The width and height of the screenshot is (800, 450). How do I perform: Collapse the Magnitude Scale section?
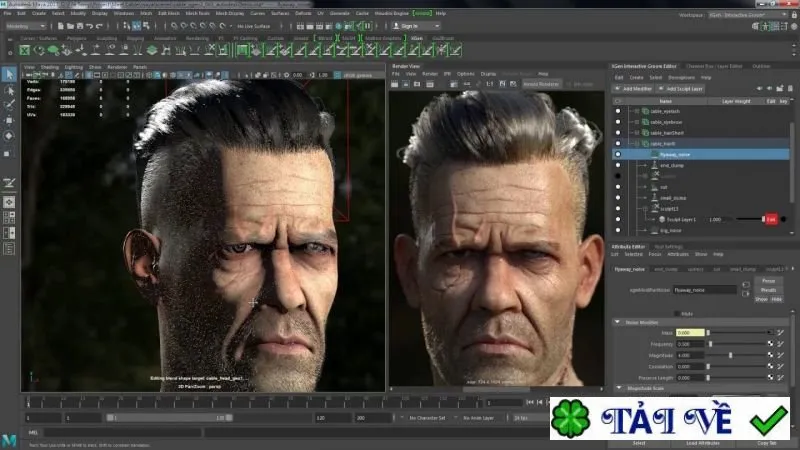point(619,388)
